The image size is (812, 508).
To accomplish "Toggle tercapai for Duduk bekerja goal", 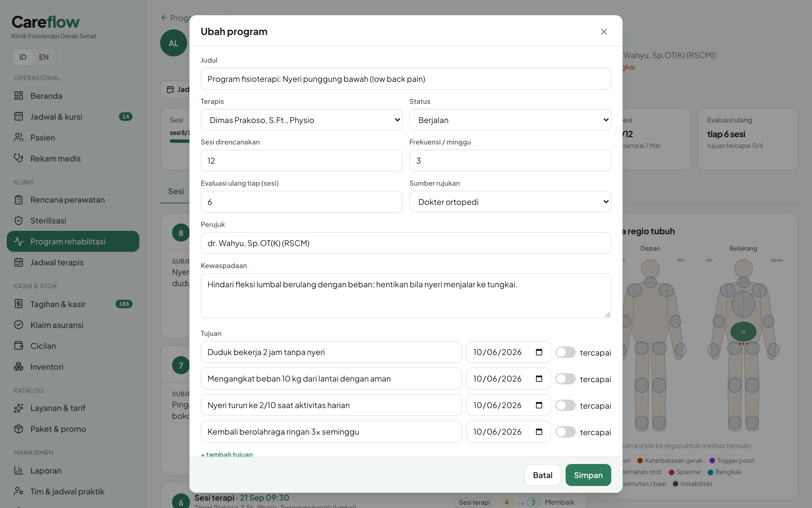I will coord(565,352).
